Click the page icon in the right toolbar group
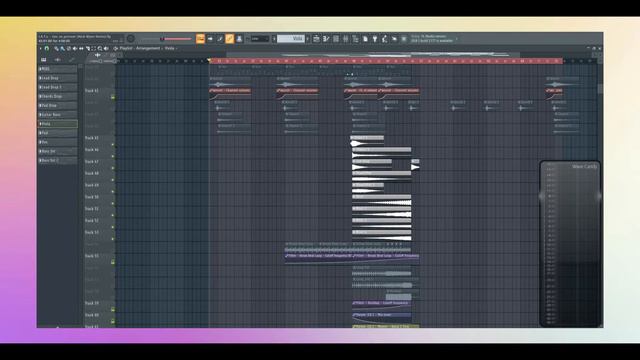Viewport: 640px width, 360px height. pyautogui.click(x=365, y=39)
